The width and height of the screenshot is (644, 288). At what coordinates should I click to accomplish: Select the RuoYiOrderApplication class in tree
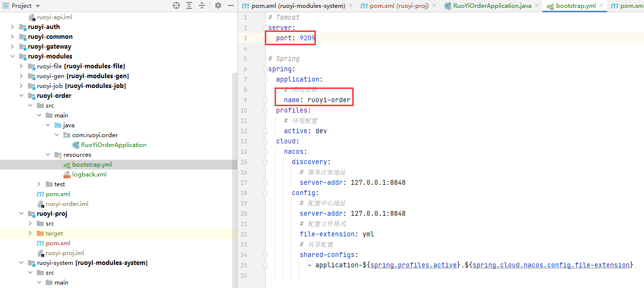click(113, 145)
